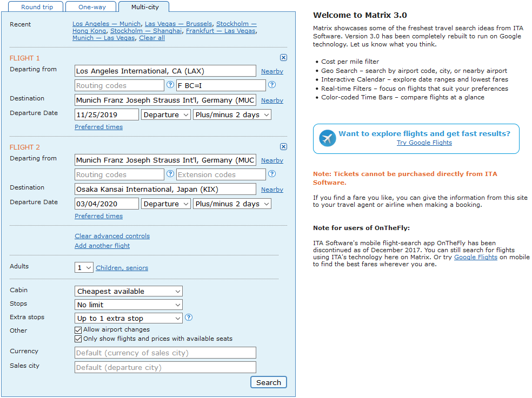Click the blue airplane Google Flights icon
Screen dimensions: 532x398
(328, 138)
